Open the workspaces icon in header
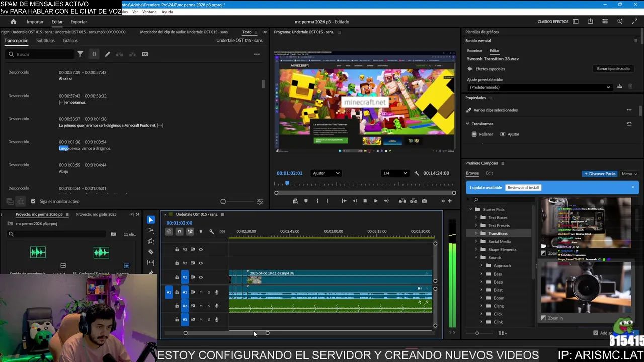Image resolution: width=644 pixels, height=362 pixels. [576, 22]
